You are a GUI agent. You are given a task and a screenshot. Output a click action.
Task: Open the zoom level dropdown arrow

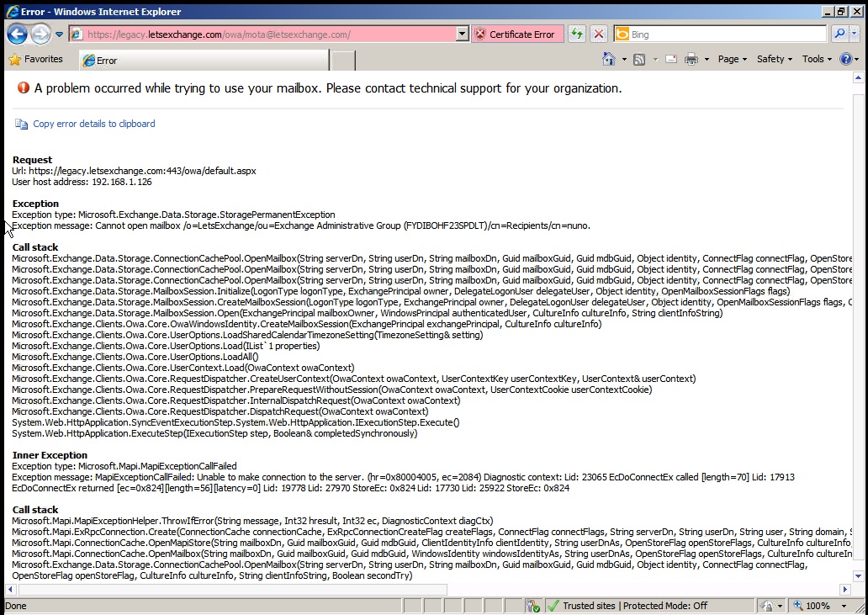click(844, 606)
